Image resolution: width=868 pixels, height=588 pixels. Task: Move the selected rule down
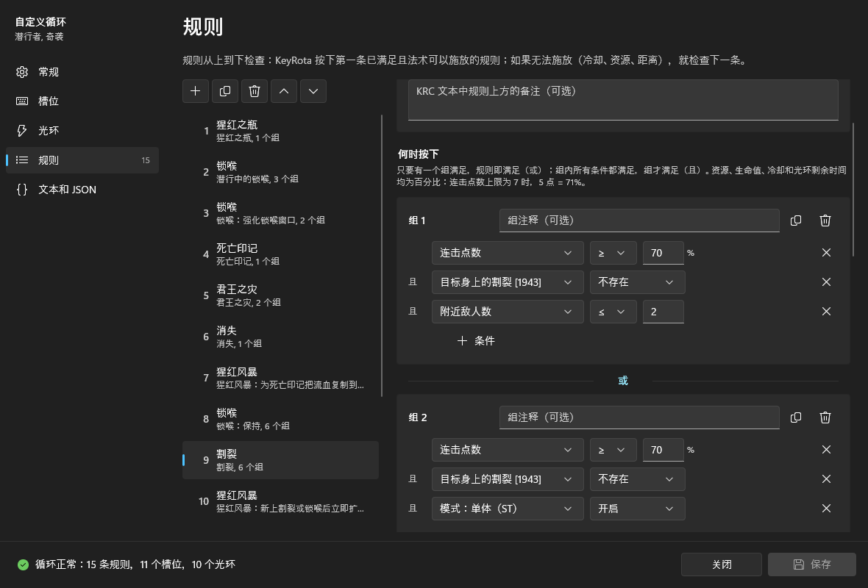313,91
